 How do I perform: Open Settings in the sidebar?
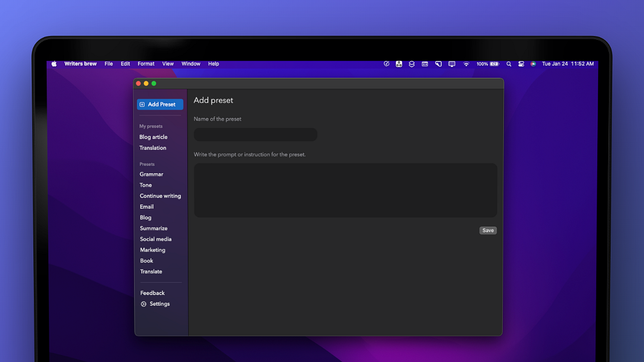pos(155,303)
